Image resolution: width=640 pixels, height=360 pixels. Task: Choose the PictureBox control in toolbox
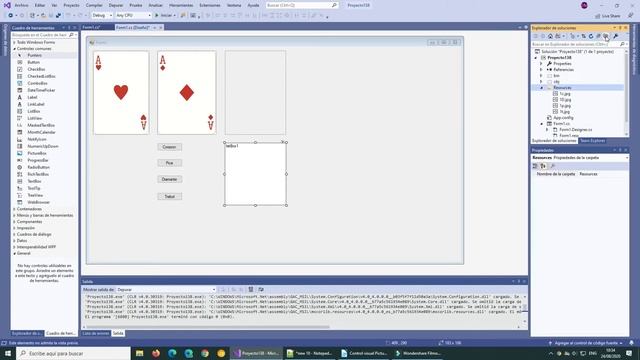pyautogui.click(x=37, y=153)
